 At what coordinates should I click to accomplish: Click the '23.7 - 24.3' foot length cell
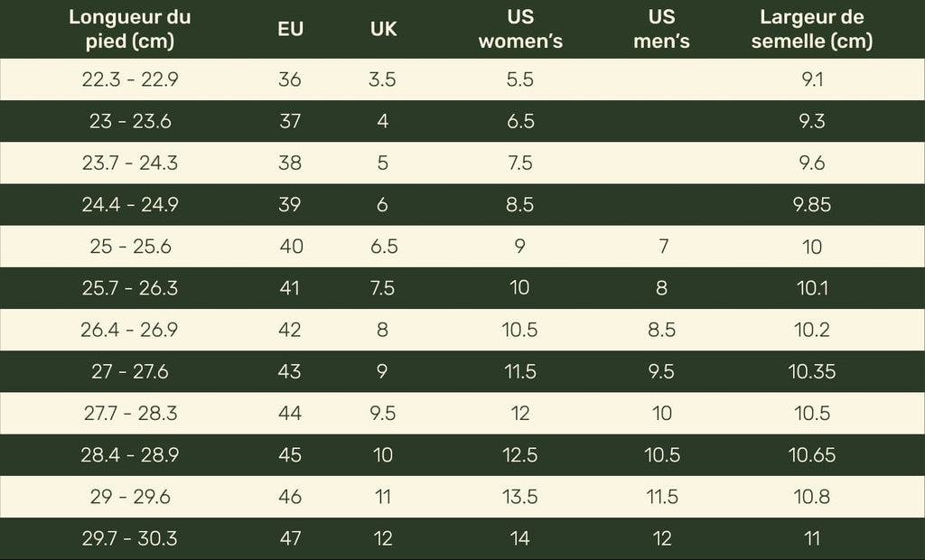(130, 163)
